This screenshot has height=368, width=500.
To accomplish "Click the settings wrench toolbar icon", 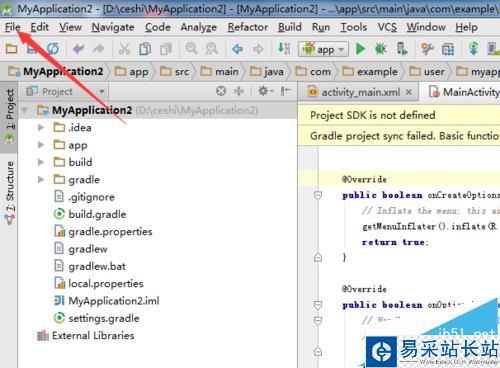I will (427, 49).
